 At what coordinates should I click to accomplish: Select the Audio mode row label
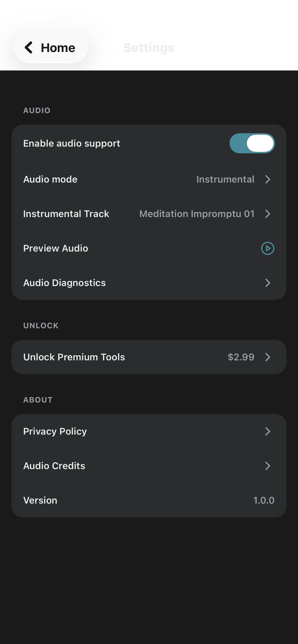(50, 179)
